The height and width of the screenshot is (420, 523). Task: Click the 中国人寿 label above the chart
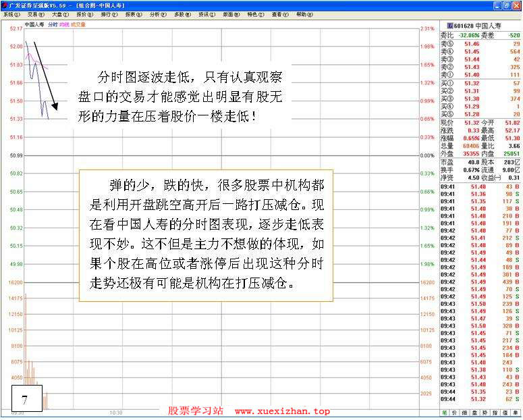pyautogui.click(x=34, y=25)
